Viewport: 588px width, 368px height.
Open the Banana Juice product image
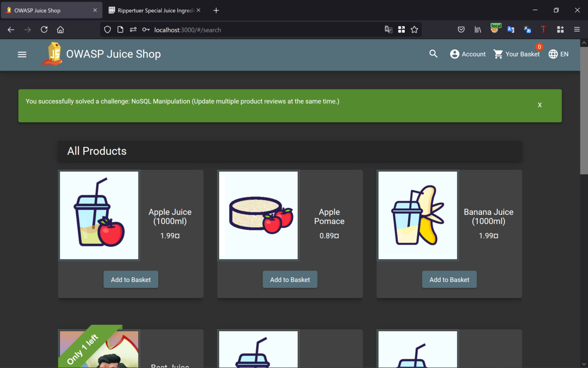point(418,215)
